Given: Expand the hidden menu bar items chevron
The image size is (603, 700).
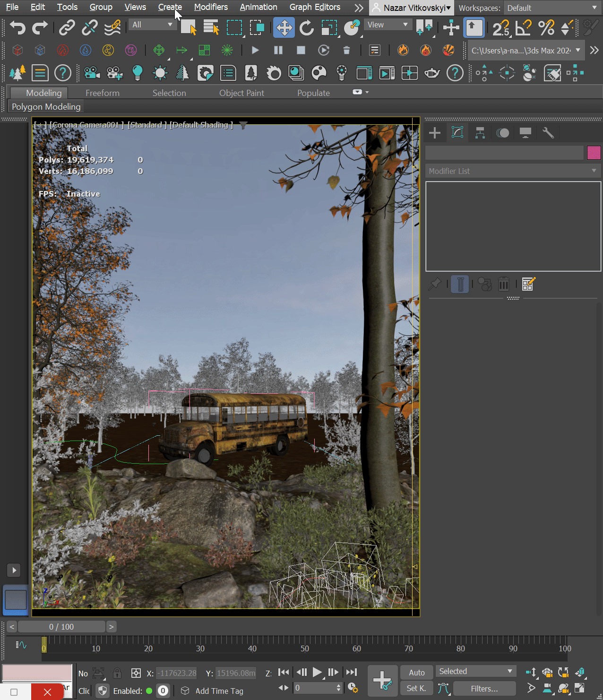Looking at the screenshot, I should (x=359, y=8).
